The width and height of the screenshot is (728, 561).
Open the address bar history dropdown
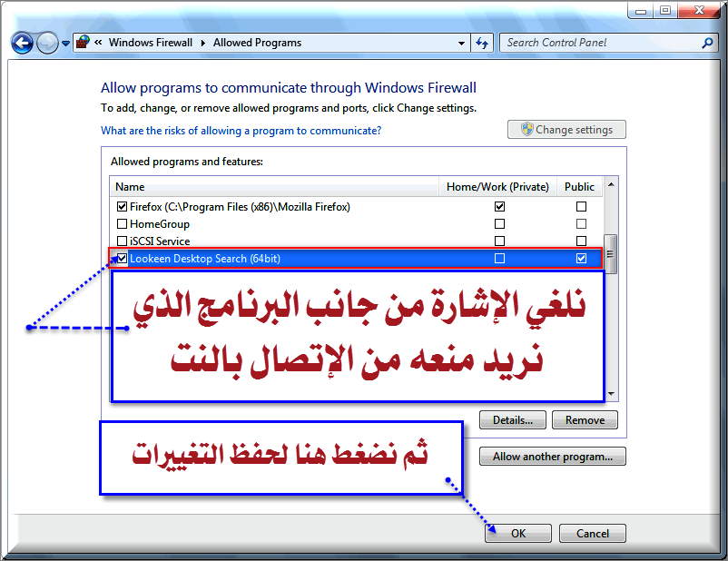461,44
